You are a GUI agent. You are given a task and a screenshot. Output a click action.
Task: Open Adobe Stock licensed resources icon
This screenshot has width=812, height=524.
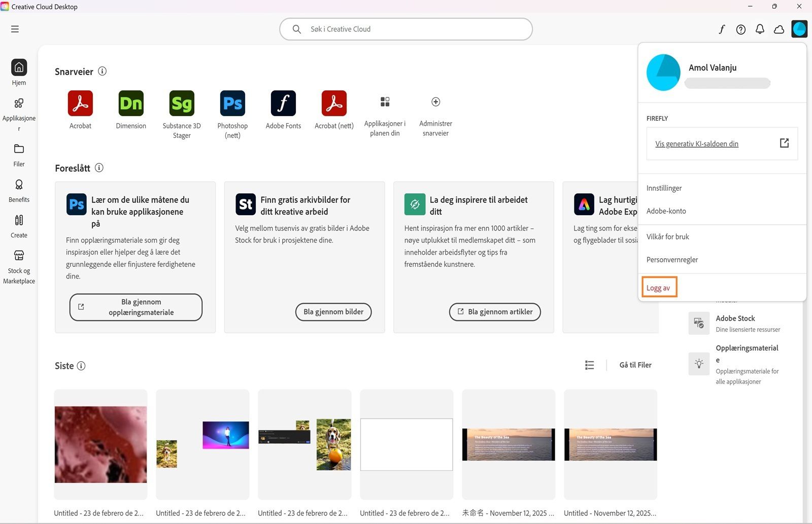pos(699,323)
